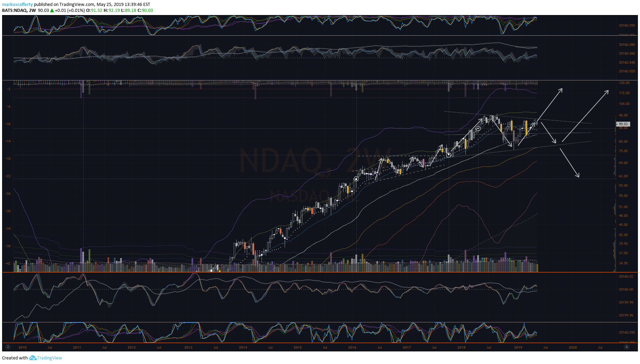The width and height of the screenshot is (640, 364).
Task: Click the 45.00 price scale label
Action: click(x=623, y=224)
